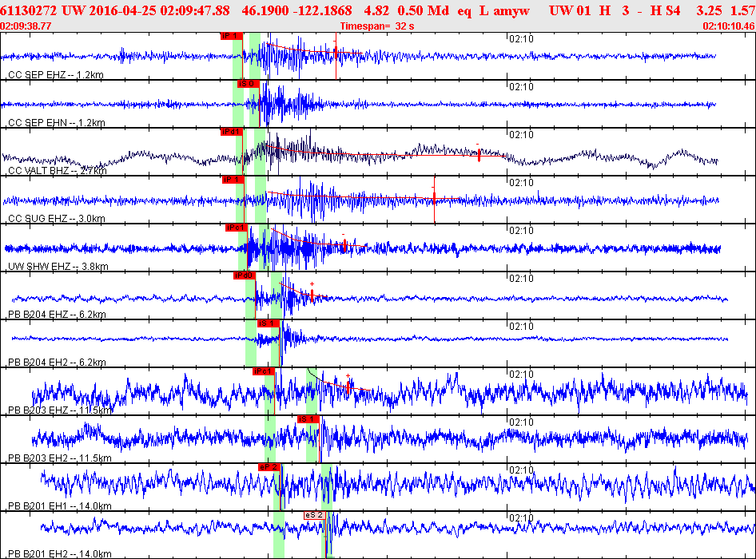
Task: Click the PB B201 EH1 -- 14.0km channel label
Action: point(60,506)
